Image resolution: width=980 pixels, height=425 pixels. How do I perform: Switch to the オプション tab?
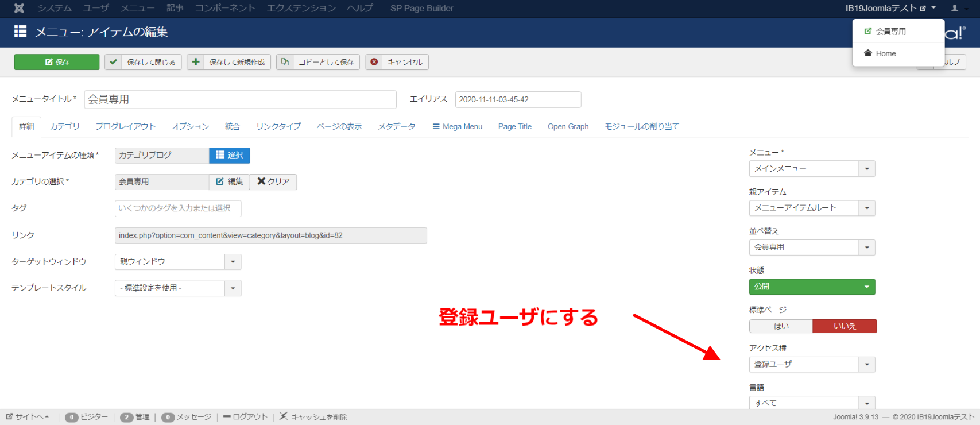click(191, 126)
